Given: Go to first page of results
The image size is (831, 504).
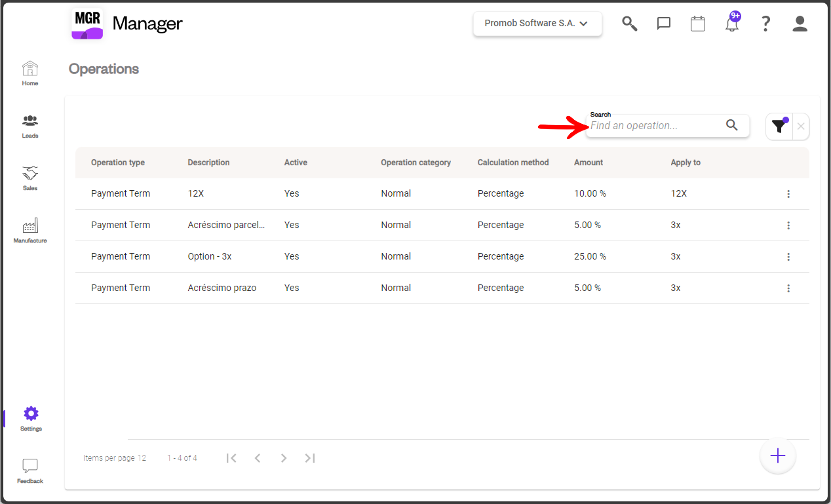Looking at the screenshot, I should point(231,458).
